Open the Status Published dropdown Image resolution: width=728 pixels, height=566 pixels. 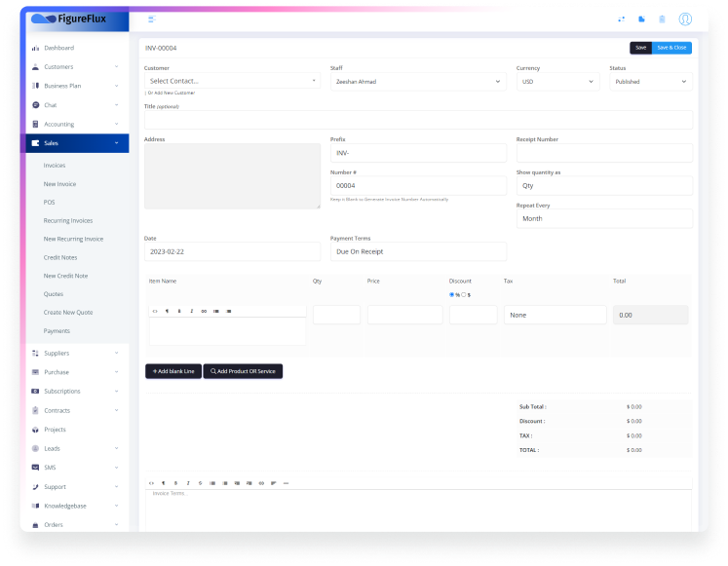point(651,82)
